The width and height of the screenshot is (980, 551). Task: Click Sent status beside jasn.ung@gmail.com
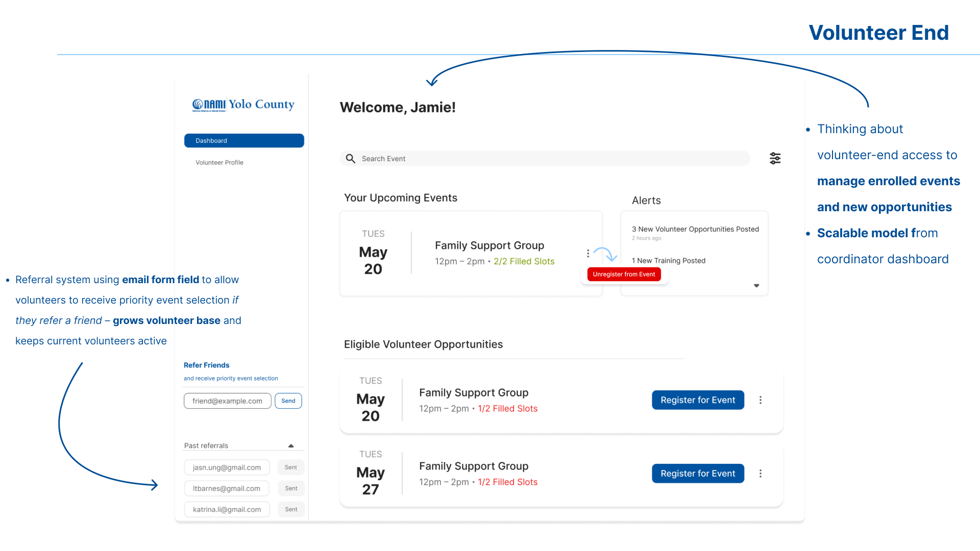click(291, 467)
